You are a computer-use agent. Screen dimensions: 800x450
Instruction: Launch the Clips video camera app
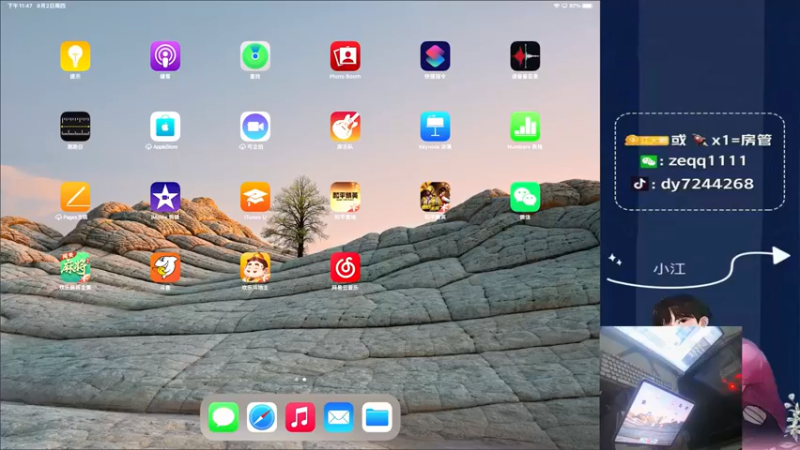pyautogui.click(x=255, y=127)
